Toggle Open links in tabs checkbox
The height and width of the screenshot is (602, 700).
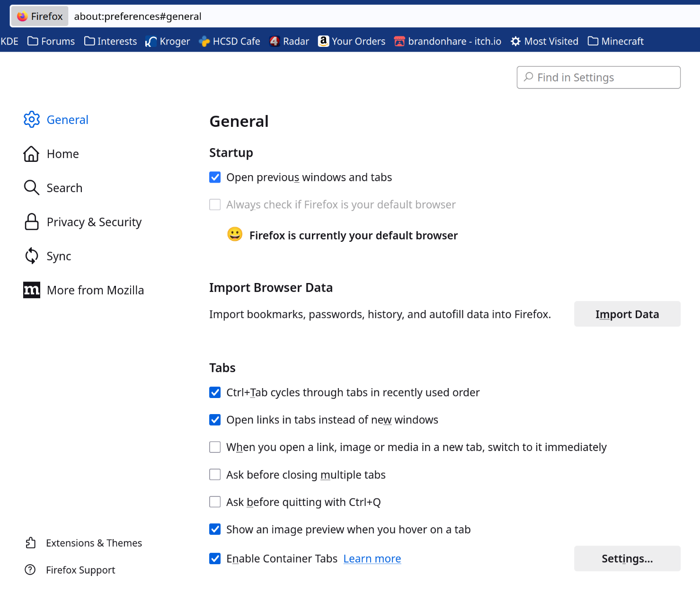215,420
